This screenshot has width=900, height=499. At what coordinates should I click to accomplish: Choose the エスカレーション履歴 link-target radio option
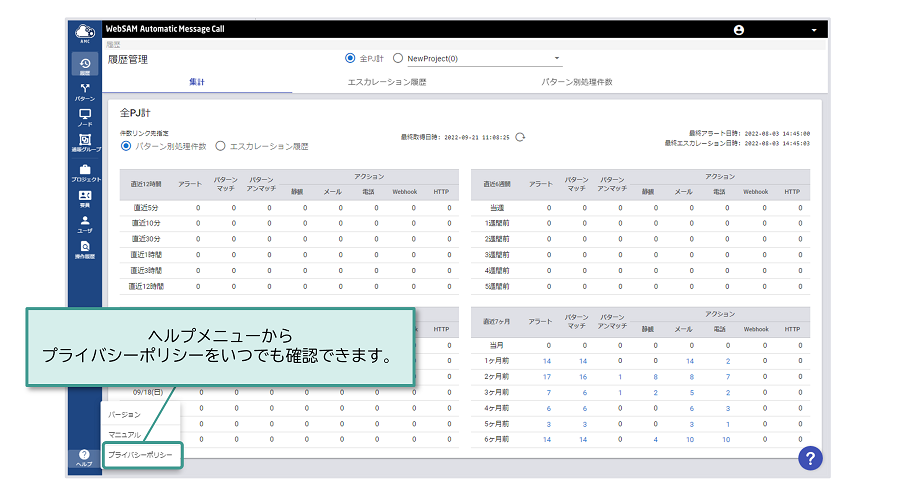click(221, 146)
